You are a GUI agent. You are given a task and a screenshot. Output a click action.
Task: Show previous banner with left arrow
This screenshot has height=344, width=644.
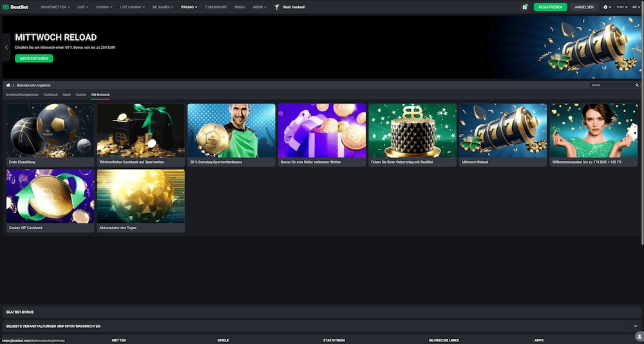6,47
